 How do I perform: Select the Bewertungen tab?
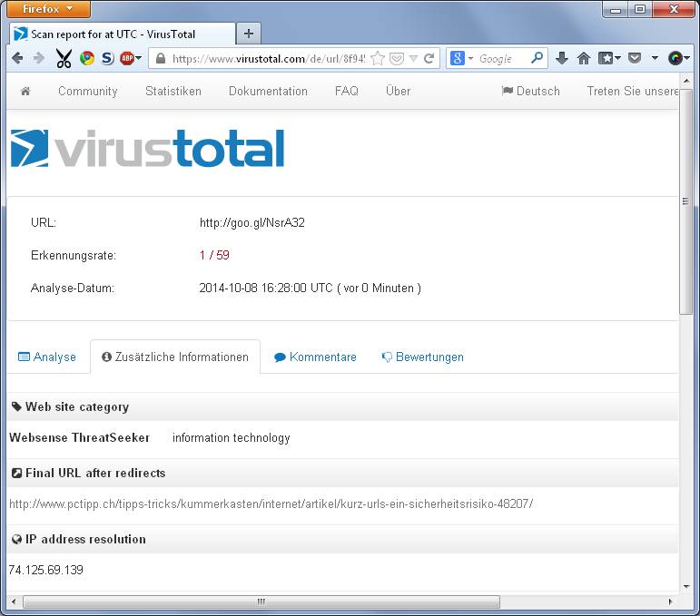[422, 357]
